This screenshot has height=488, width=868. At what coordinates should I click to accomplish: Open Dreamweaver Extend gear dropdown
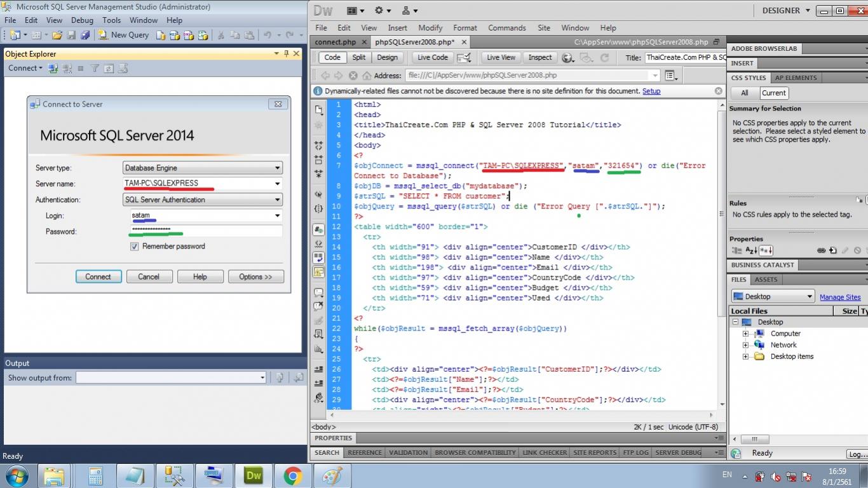[x=383, y=11]
